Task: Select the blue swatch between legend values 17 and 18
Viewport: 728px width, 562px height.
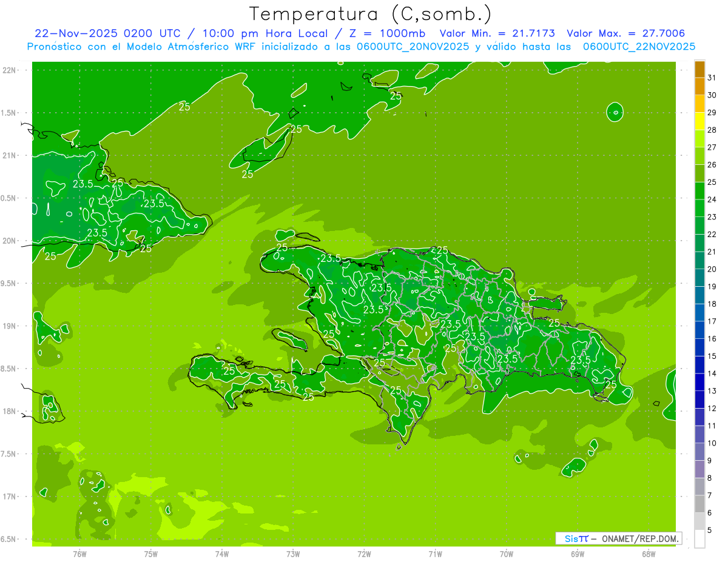Action: [699, 313]
